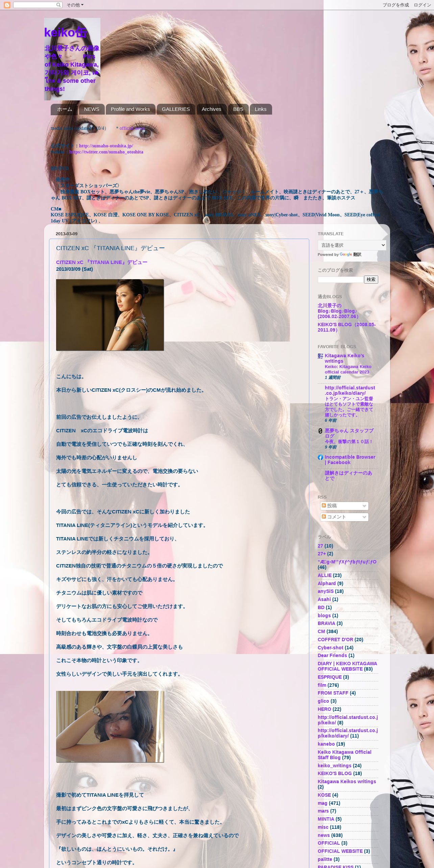Select the MINTIA label
Image resolution: width=434 pixels, height=868 pixels.
point(326,819)
